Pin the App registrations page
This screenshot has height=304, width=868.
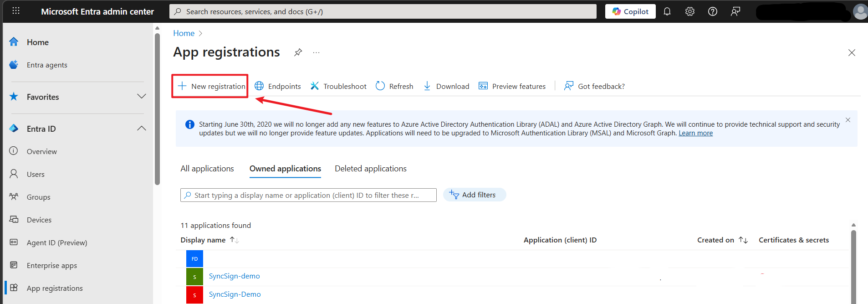(x=298, y=52)
